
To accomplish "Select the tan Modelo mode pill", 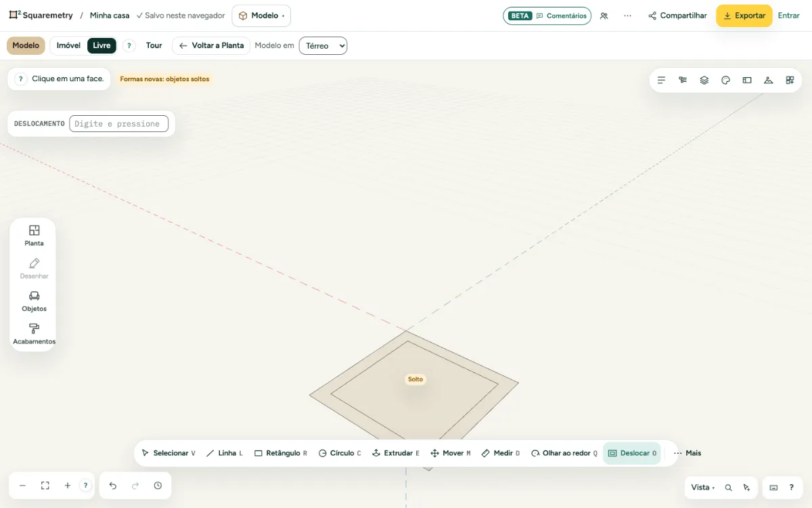I will 26,45.
